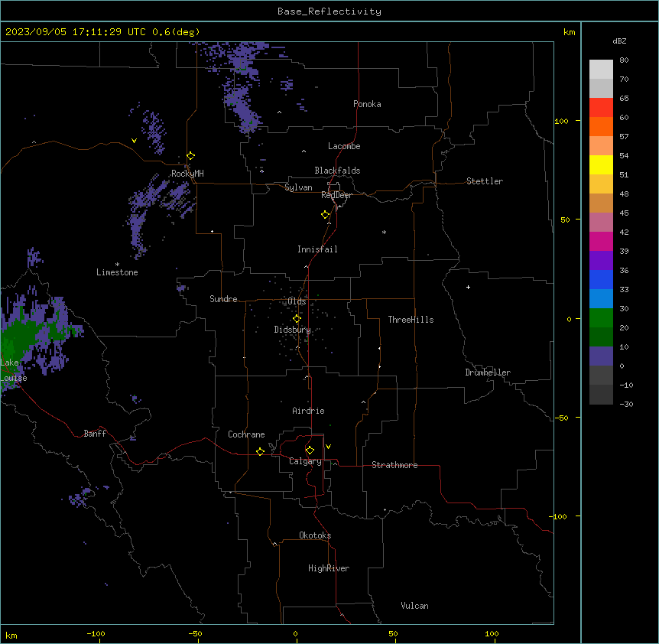Click the Sundre town label

click(223, 299)
